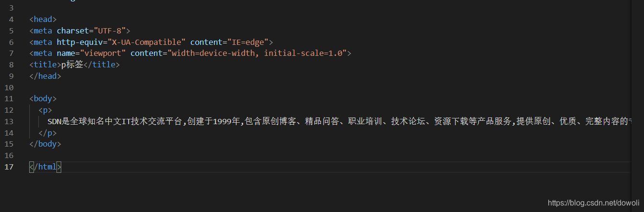The height and width of the screenshot is (212, 644).
Task: Click the closing body tag
Action: 45,144
